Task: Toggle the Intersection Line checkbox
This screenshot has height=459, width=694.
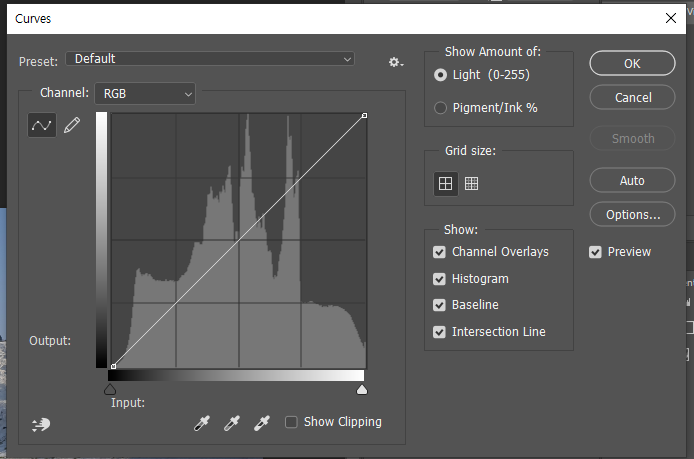Action: (439, 332)
